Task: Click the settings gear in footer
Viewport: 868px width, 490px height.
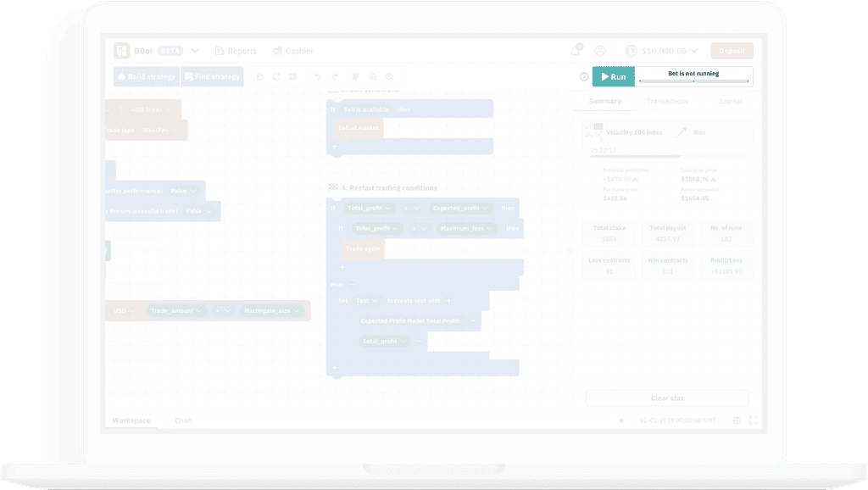Action: pos(737,420)
